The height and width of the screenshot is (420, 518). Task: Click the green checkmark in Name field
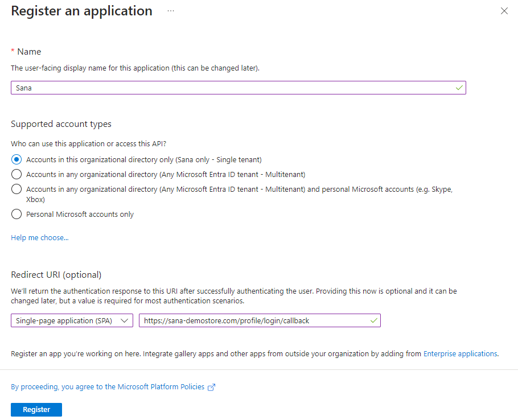click(x=459, y=88)
